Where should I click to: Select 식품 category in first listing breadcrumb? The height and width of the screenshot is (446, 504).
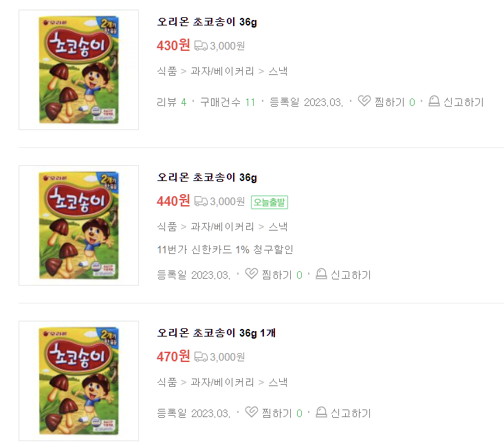click(x=167, y=71)
